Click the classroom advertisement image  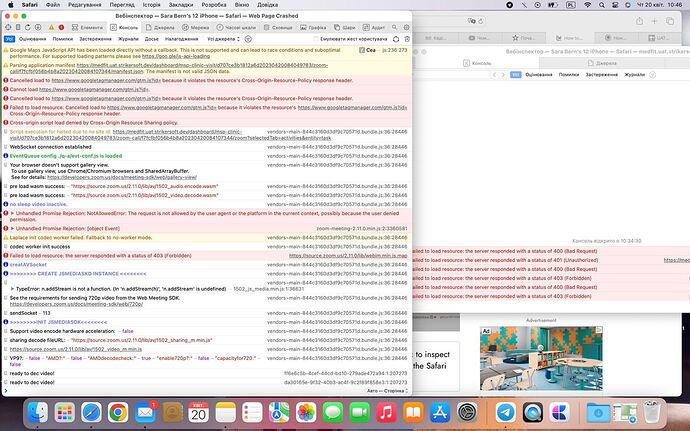point(541,358)
